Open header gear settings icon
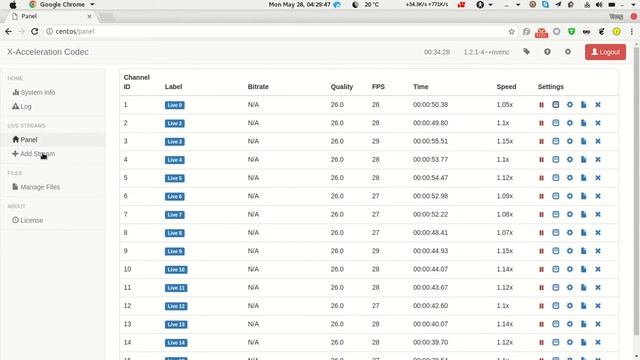 coord(568,52)
